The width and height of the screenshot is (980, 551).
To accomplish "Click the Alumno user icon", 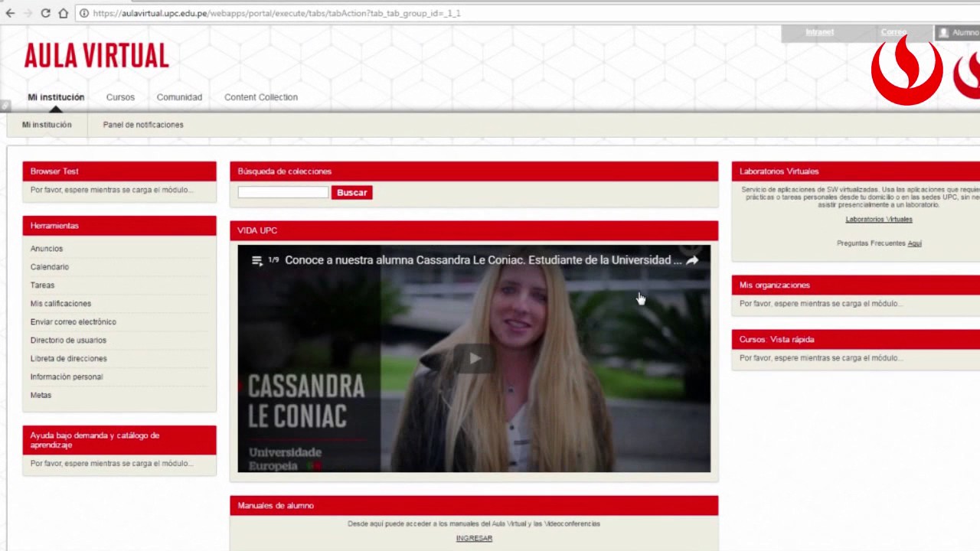I will 944,32.
